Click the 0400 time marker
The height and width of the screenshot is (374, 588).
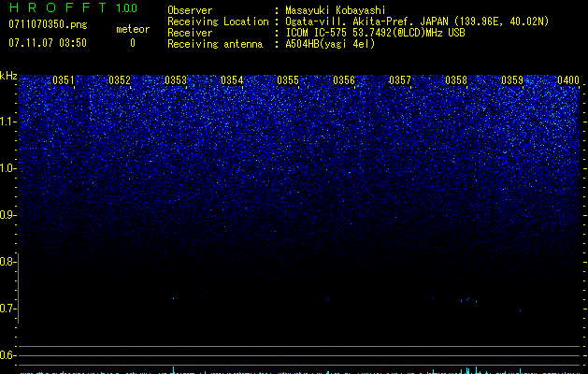(568, 80)
